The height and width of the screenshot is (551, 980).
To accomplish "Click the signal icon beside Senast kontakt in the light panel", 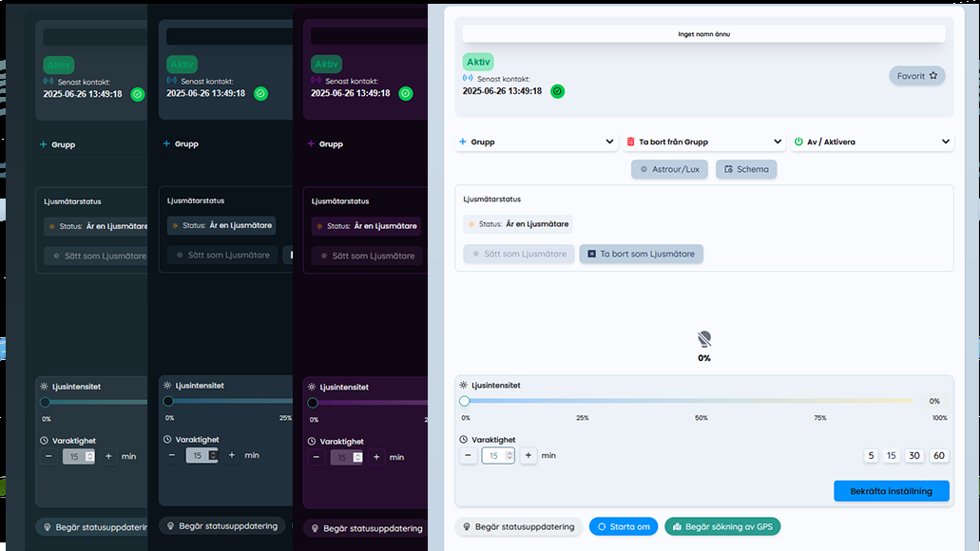I will (x=468, y=79).
